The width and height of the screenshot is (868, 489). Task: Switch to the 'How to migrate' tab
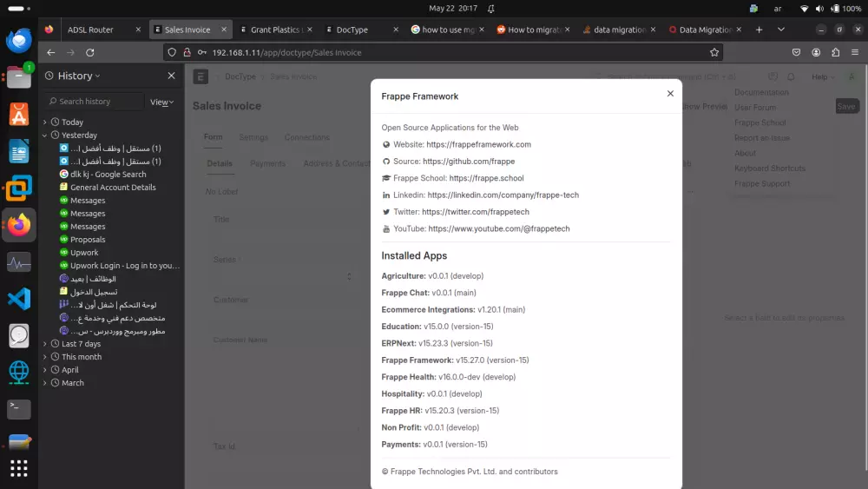click(x=531, y=30)
